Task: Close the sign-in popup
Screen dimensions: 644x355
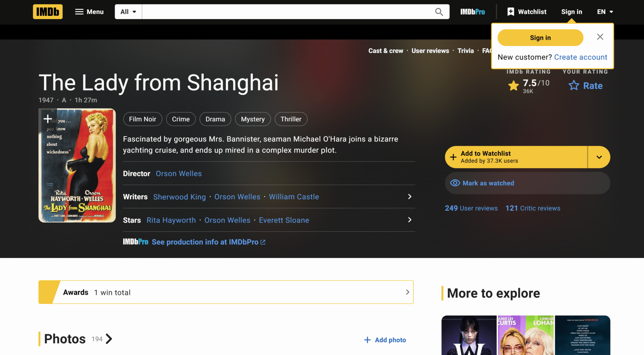Action: pyautogui.click(x=600, y=37)
